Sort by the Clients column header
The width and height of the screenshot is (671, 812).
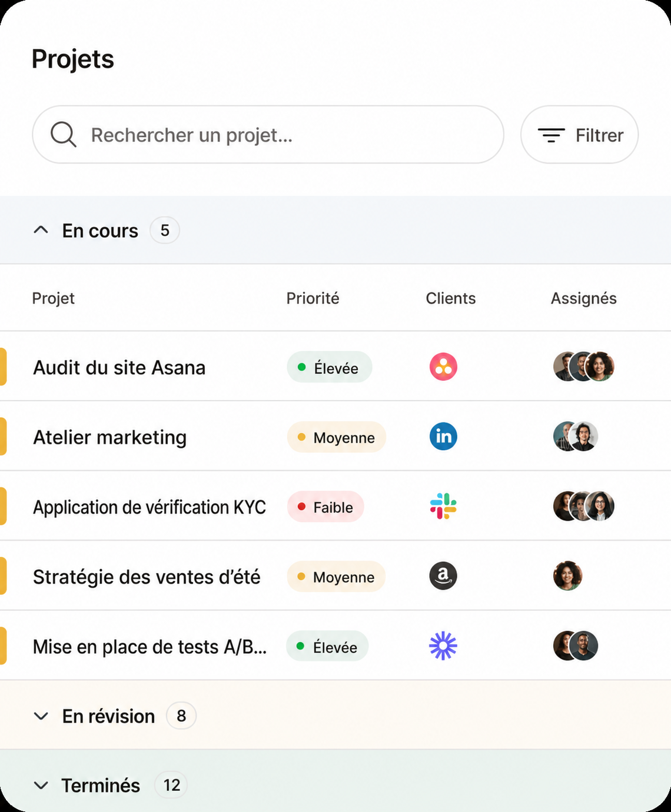(451, 298)
